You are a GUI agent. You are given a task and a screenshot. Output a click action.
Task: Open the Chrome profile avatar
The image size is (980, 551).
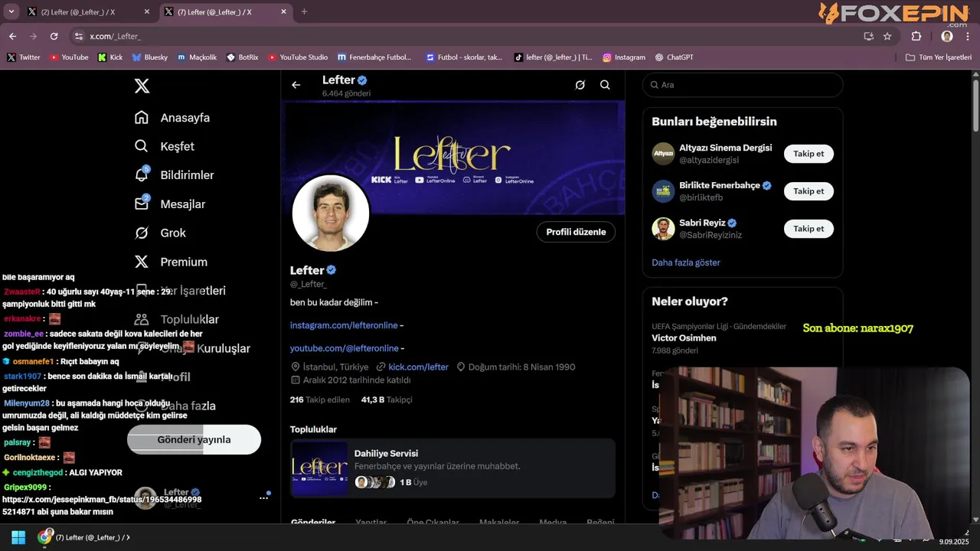point(947,36)
